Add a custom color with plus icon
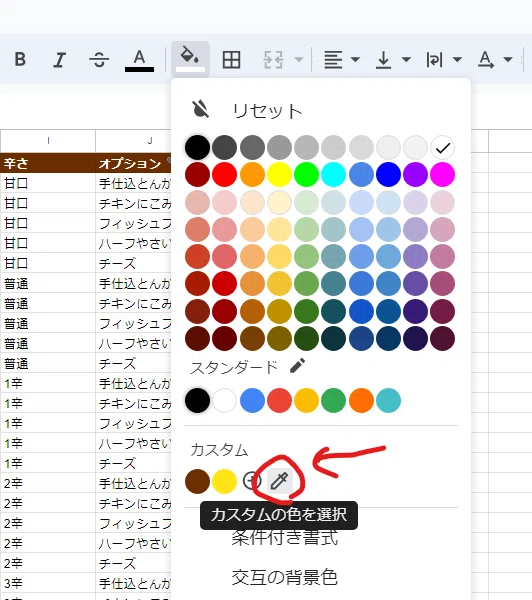This screenshot has height=600, width=532. click(251, 481)
